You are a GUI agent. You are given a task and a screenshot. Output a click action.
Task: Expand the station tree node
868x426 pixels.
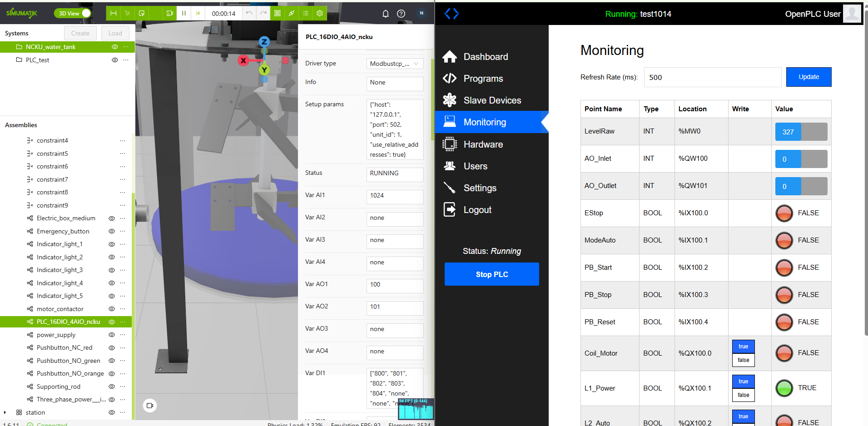[x=5, y=412]
